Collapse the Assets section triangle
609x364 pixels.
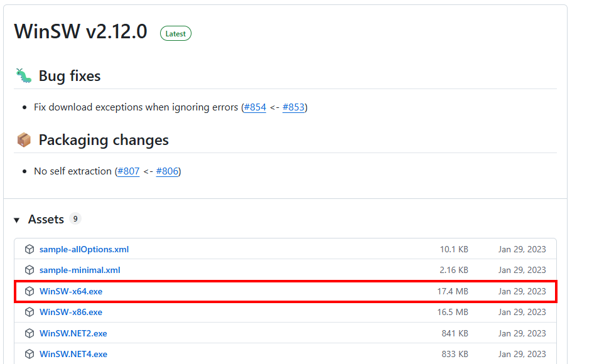17,220
